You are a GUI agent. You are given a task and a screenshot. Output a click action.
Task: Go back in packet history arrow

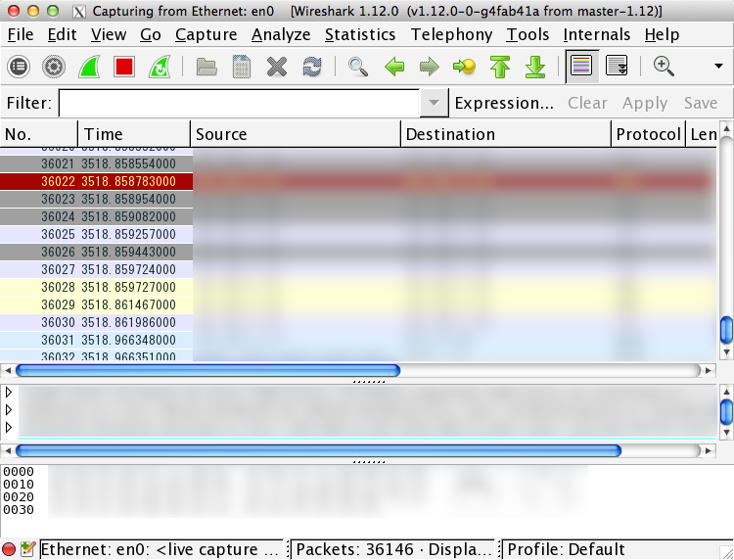tap(394, 67)
